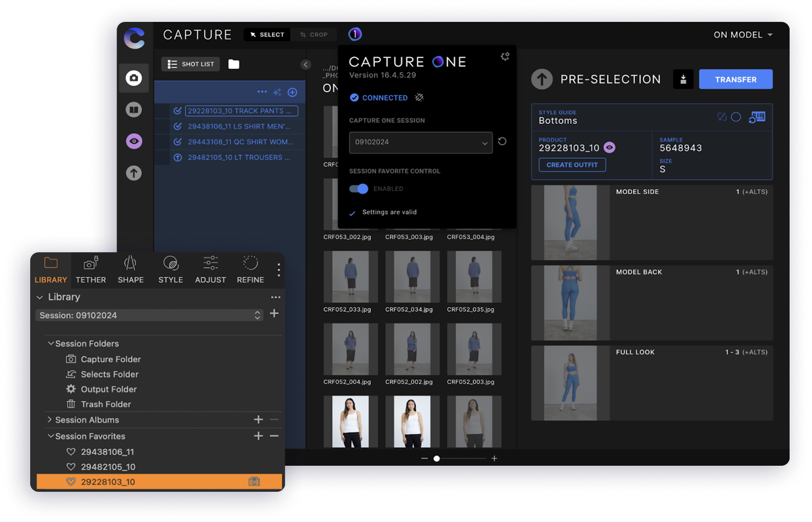The width and height of the screenshot is (812, 522).
Task: Toggle check on 29443108_11 QC SHIRT row
Action: click(178, 142)
